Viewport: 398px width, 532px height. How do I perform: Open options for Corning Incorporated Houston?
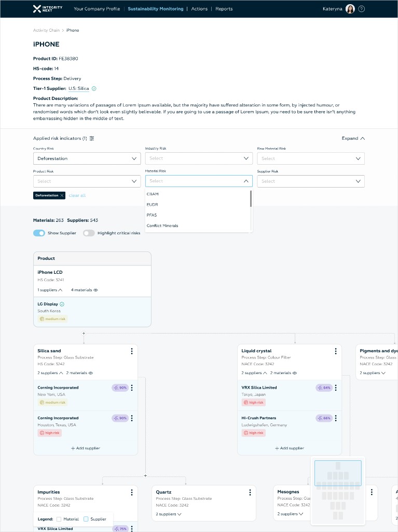point(131,418)
